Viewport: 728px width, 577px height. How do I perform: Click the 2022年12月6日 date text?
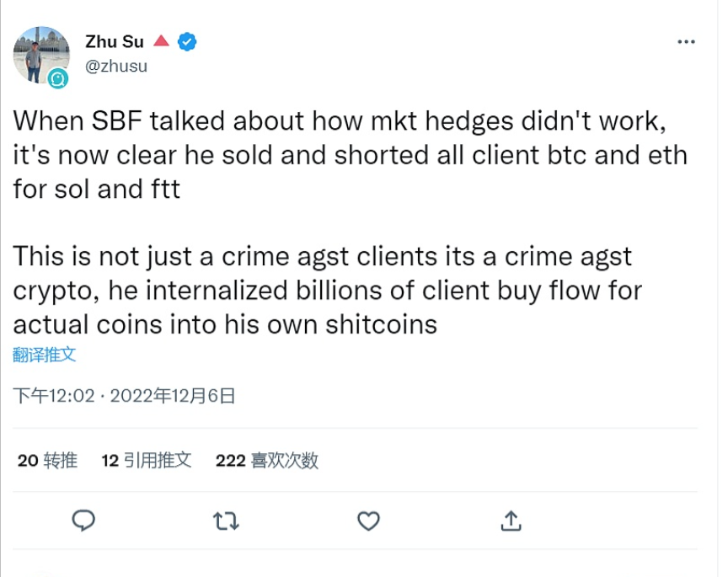pyautogui.click(x=172, y=395)
